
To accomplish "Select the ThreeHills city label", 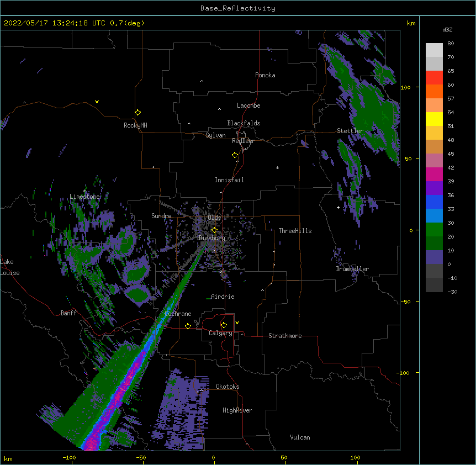I will coord(295,231).
